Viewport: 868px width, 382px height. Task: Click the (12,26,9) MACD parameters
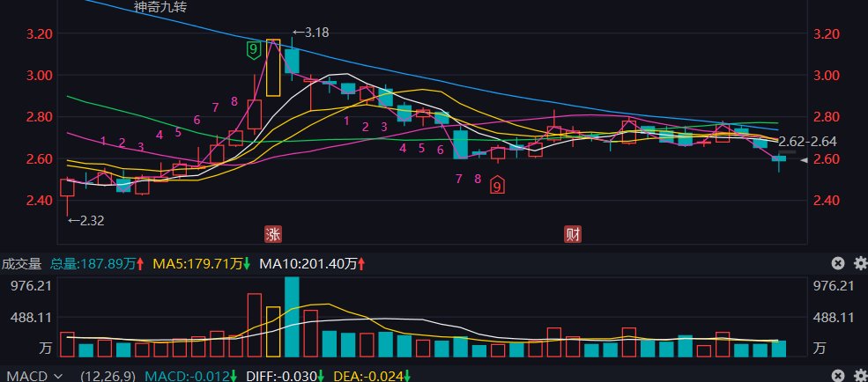click(x=108, y=377)
